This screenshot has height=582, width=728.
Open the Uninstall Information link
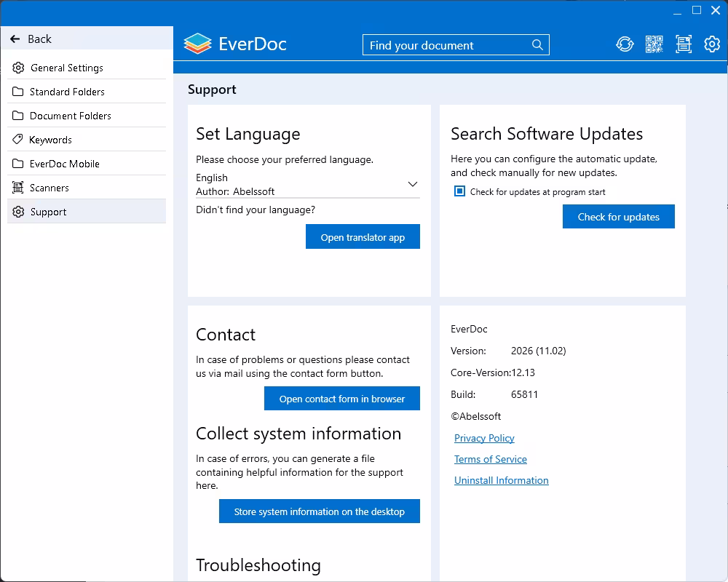tap(502, 480)
